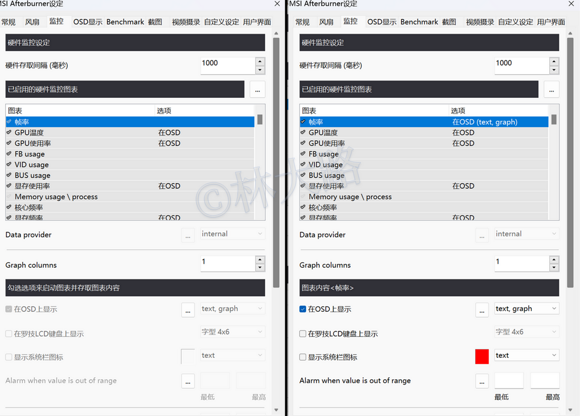
Task: Check 显示系统栏图标 in right window
Action: point(303,357)
